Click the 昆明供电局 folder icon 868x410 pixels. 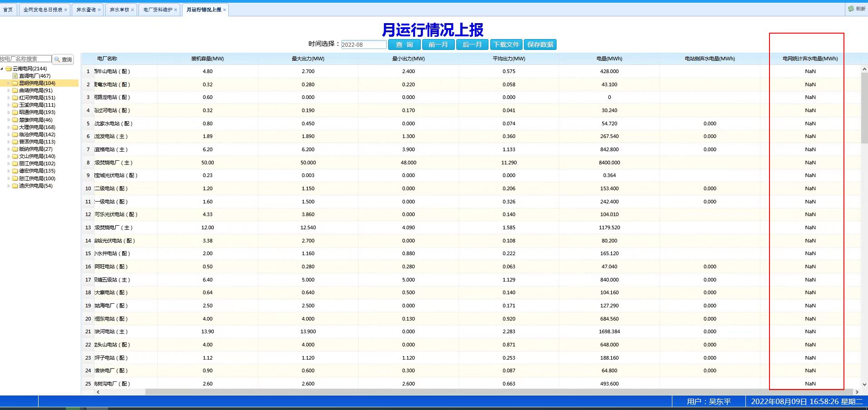coord(15,83)
